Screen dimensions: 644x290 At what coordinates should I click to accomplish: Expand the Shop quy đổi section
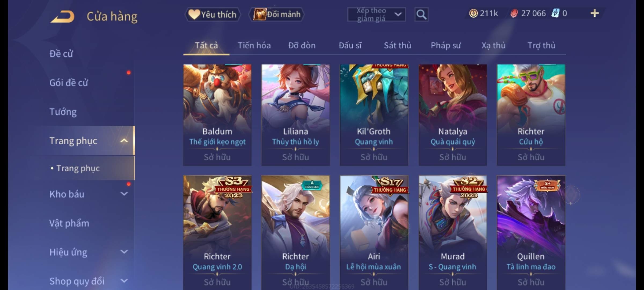click(124, 281)
